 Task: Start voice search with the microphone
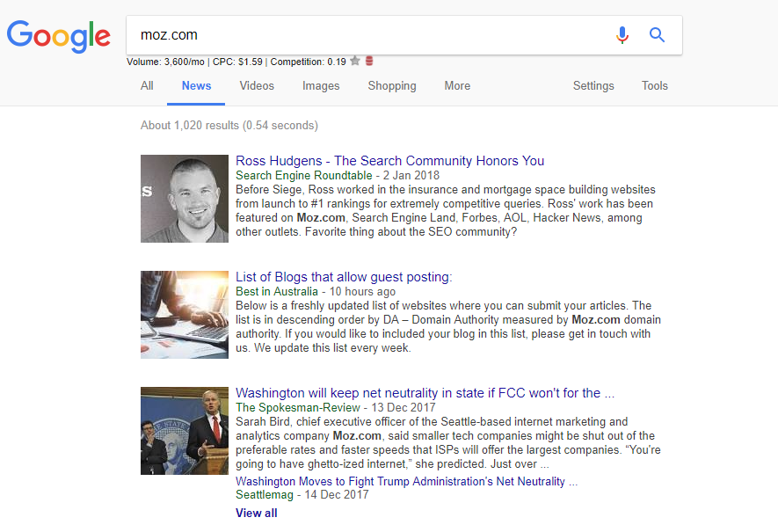(x=622, y=35)
